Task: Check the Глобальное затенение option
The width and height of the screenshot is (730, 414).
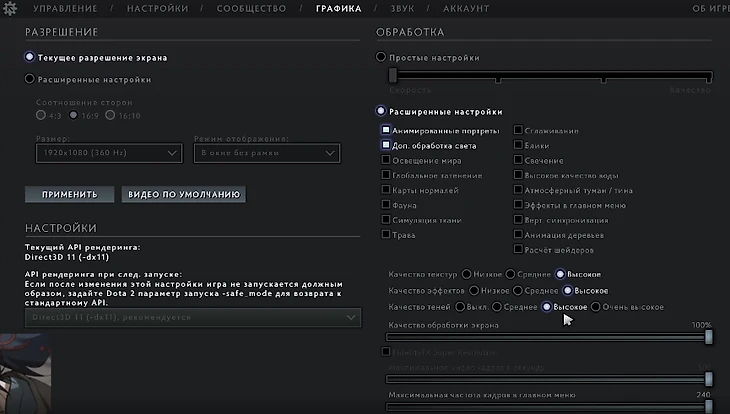Action: click(386, 175)
